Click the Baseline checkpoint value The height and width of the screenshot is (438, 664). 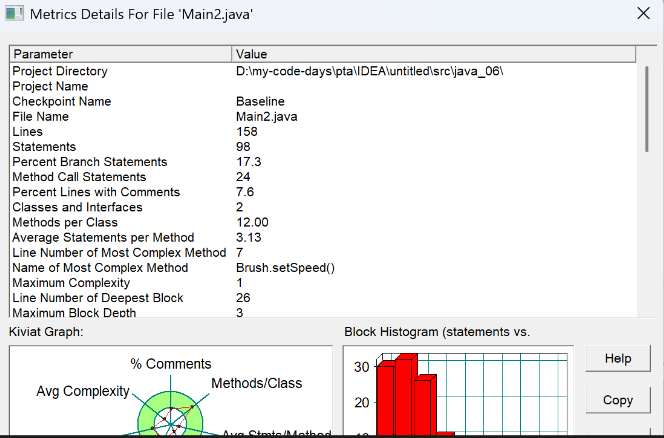click(260, 102)
